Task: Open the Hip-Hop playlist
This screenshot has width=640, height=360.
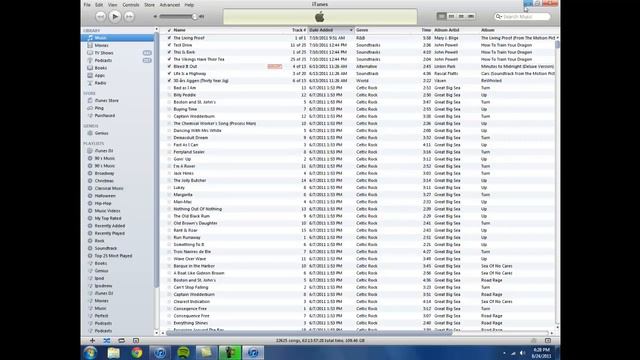Action: click(x=103, y=203)
